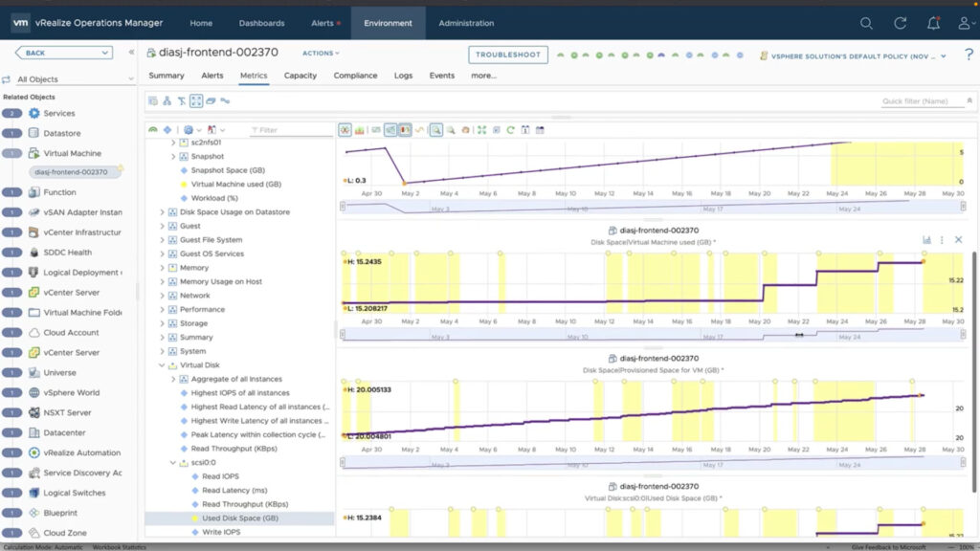Click the green four-arrow fit icon in chart toolbar

(x=482, y=130)
